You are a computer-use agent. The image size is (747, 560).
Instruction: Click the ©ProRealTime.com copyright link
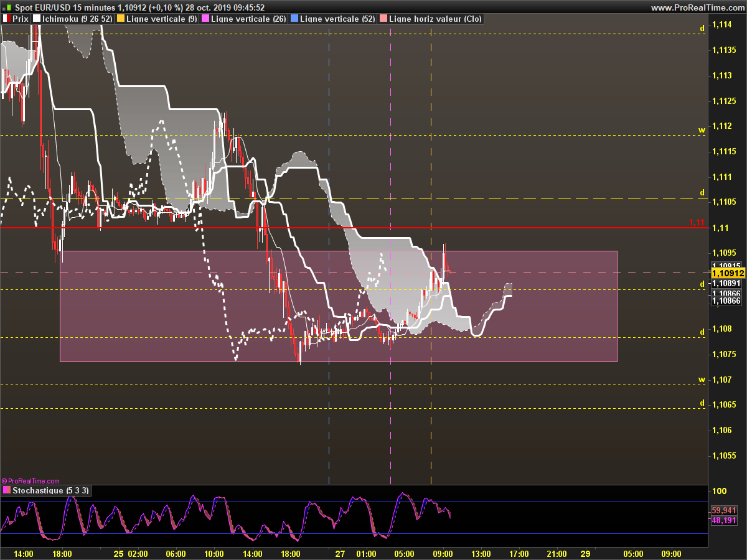[31, 481]
